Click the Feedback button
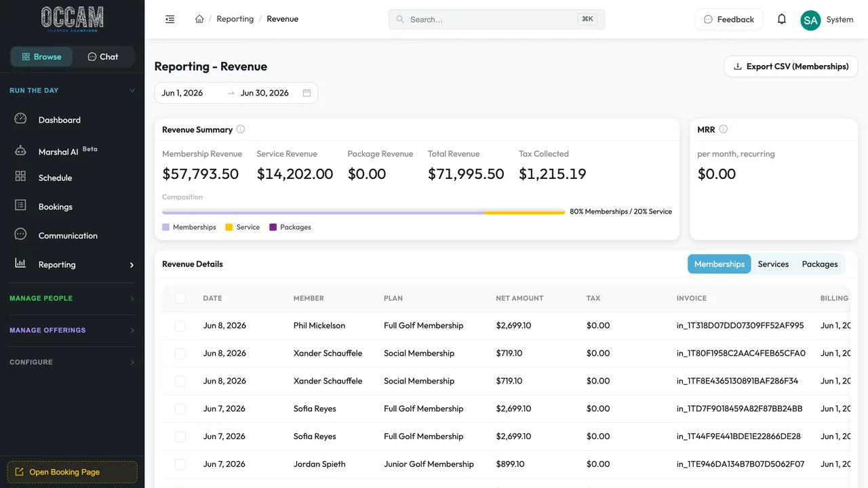Screen dimensions: 868x488 pos(729,20)
